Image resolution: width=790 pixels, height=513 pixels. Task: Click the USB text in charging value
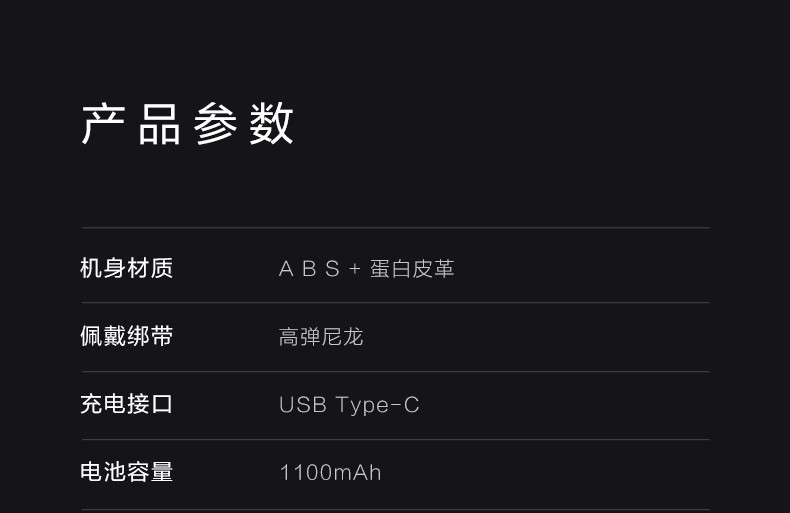click(x=302, y=405)
